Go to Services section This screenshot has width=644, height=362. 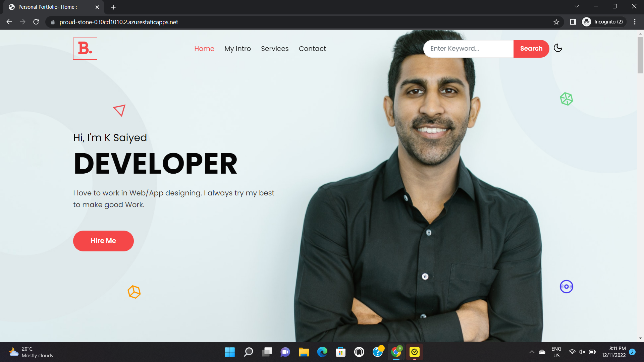coord(275,49)
